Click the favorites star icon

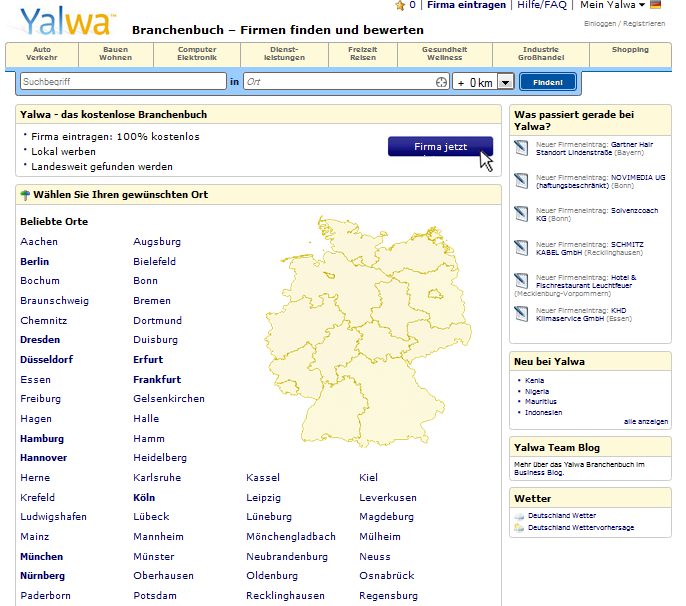[x=399, y=5]
